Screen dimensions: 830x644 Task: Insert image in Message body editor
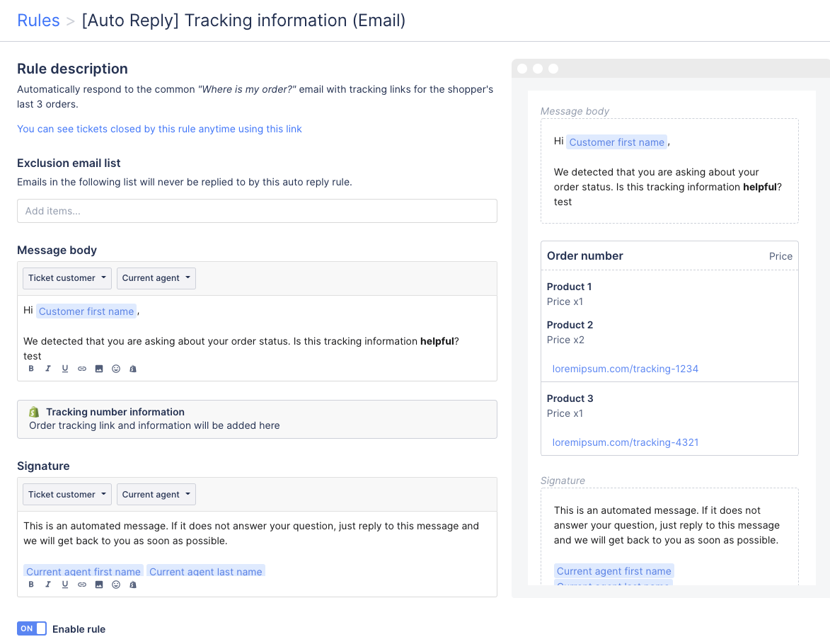coord(99,369)
